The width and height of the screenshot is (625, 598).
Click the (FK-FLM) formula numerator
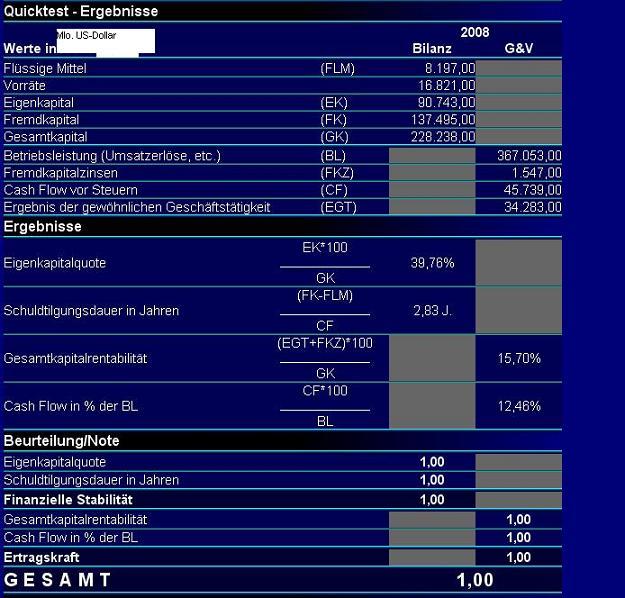point(325,295)
